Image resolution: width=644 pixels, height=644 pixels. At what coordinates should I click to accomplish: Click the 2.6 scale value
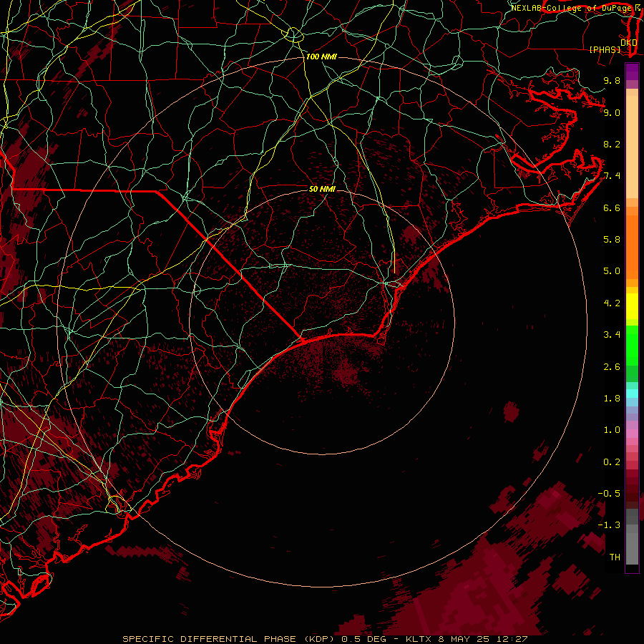click(612, 367)
